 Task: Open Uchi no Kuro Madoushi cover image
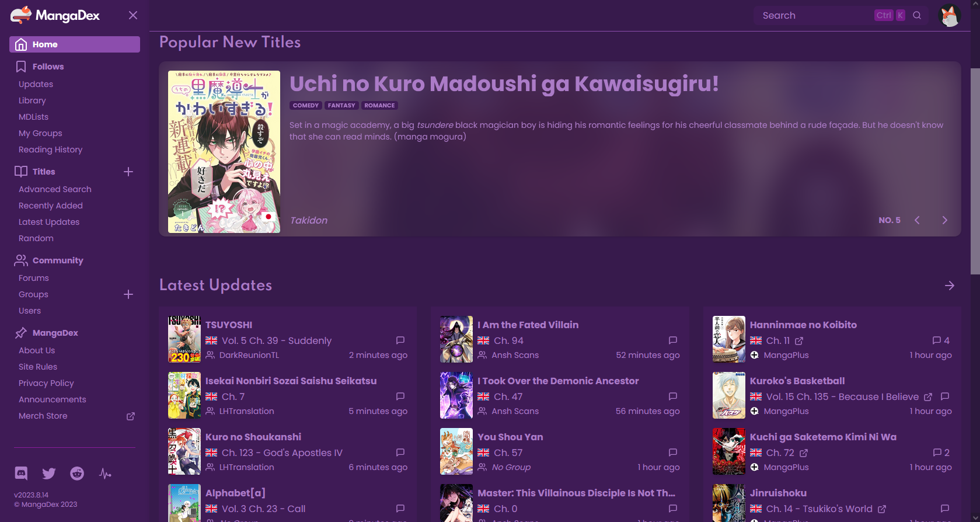click(224, 152)
